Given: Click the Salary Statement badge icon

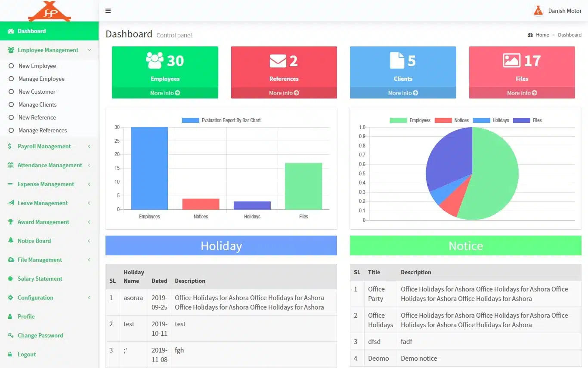Looking at the screenshot, I should click(10, 279).
